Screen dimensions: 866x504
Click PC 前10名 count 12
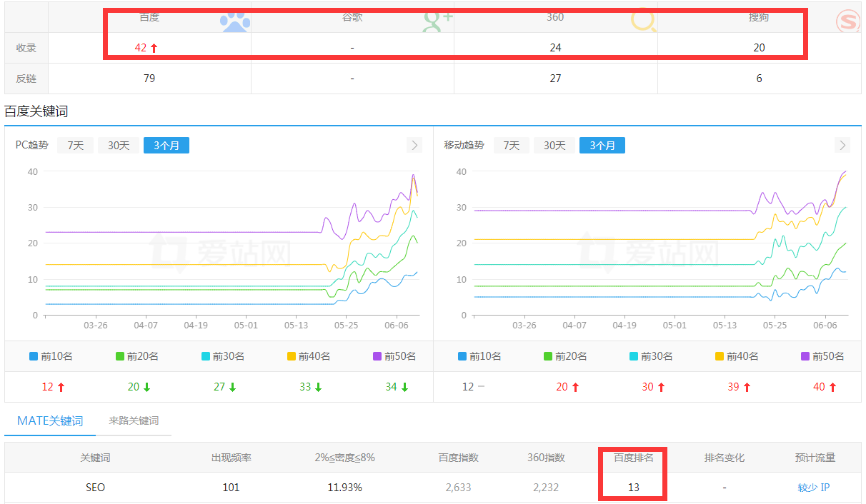(x=48, y=387)
